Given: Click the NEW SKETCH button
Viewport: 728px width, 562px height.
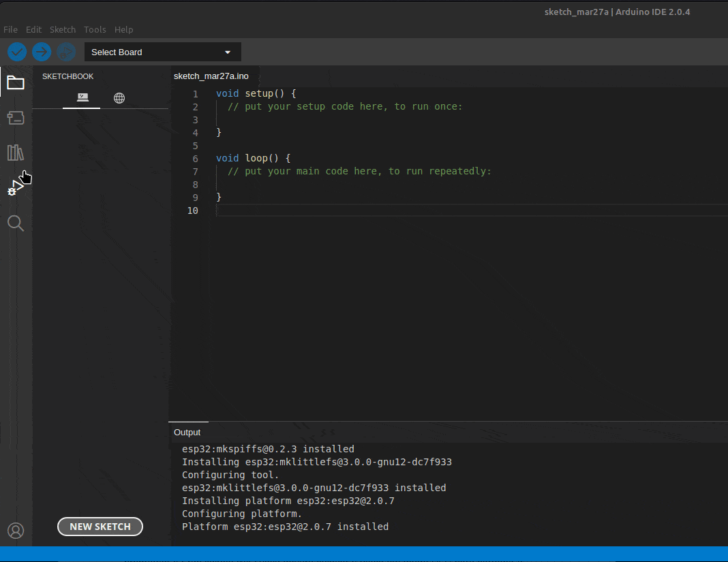Looking at the screenshot, I should pyautogui.click(x=100, y=527).
